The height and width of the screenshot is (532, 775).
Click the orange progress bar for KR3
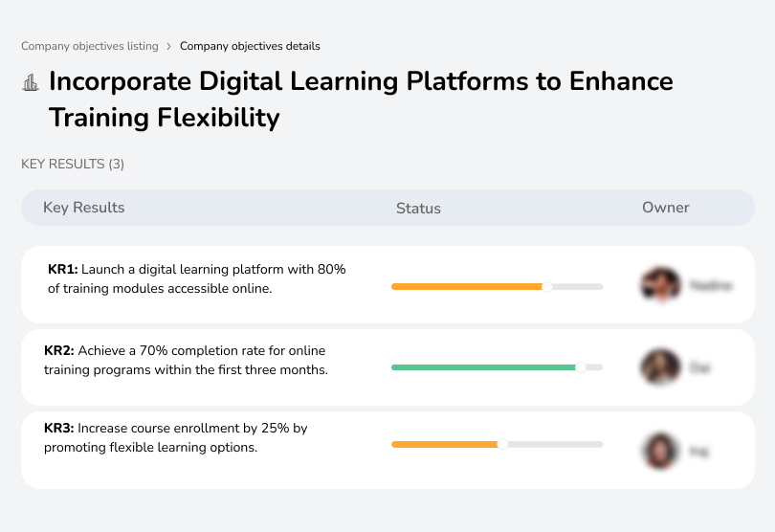tap(446, 444)
